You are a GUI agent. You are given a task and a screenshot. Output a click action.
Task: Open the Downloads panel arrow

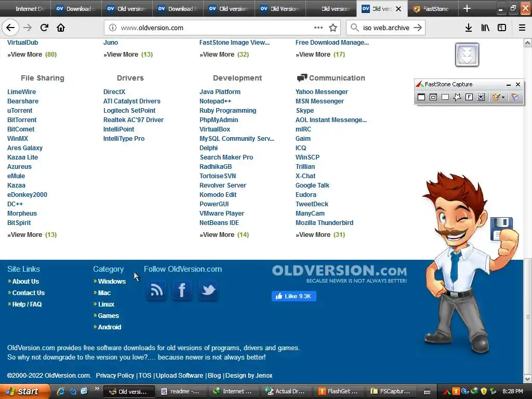tap(469, 28)
